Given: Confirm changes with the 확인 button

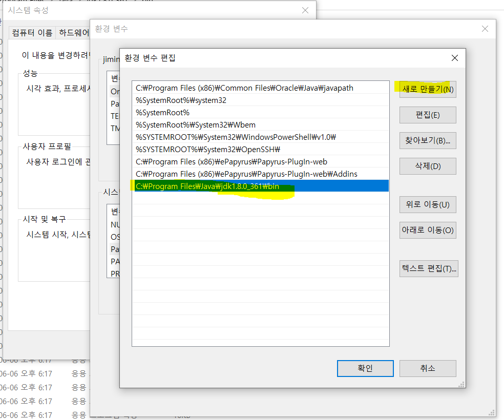Looking at the screenshot, I should coord(365,368).
